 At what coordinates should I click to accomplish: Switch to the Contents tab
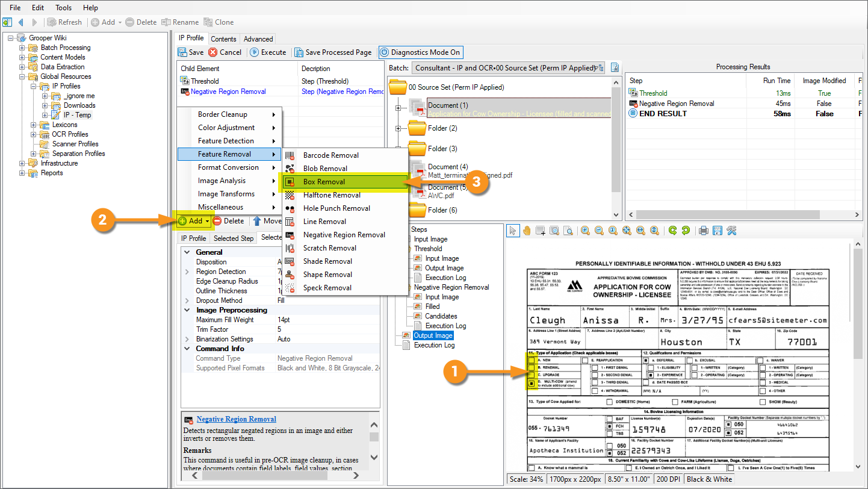[x=223, y=39]
